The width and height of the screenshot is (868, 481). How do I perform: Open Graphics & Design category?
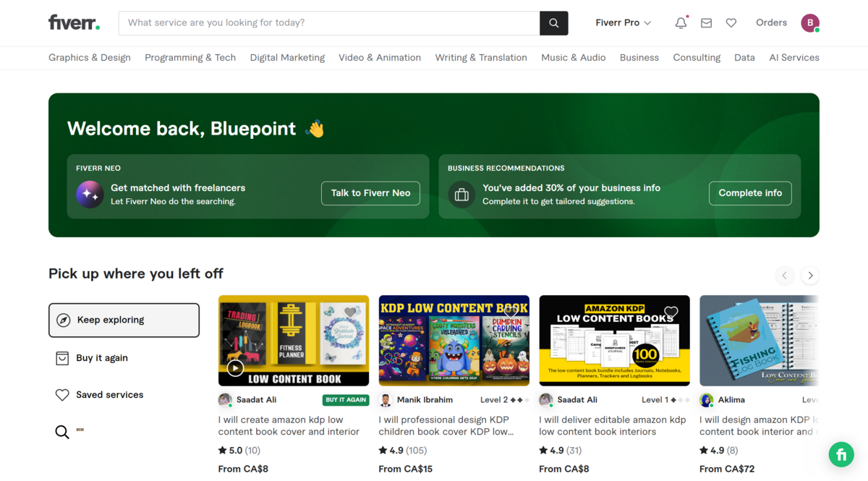coord(90,58)
